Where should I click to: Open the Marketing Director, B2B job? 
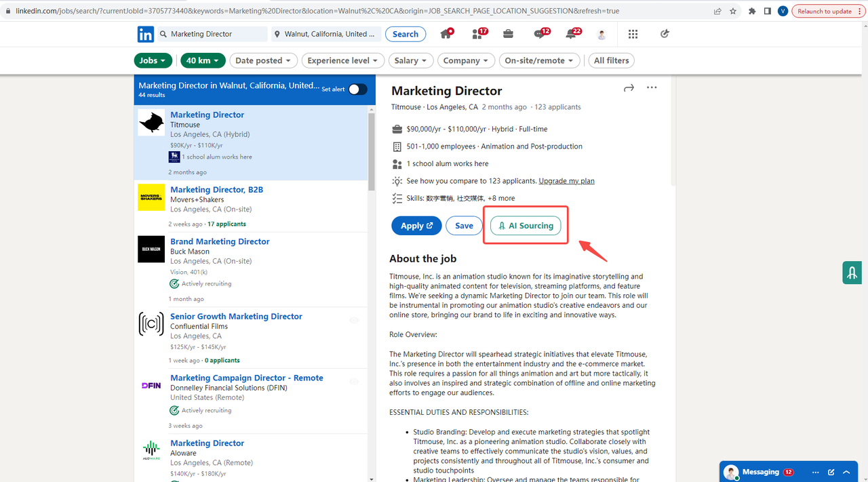tap(216, 190)
